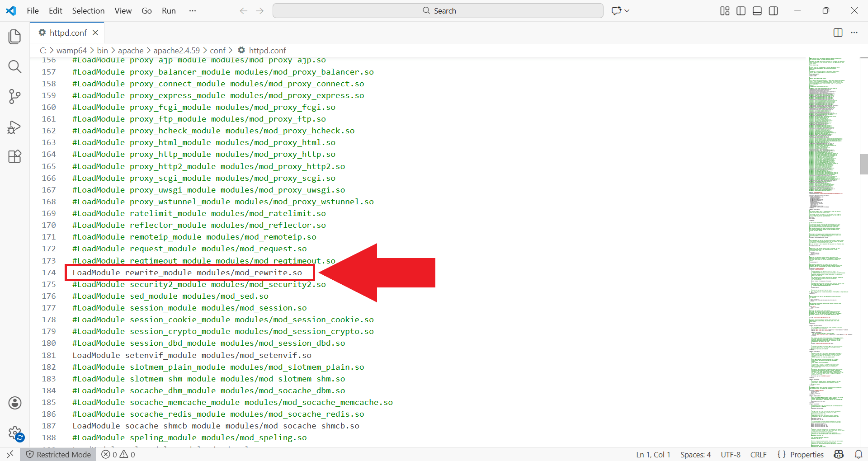Open the editor layouts dropdown
Image resolution: width=868 pixels, height=461 pixels.
click(724, 10)
